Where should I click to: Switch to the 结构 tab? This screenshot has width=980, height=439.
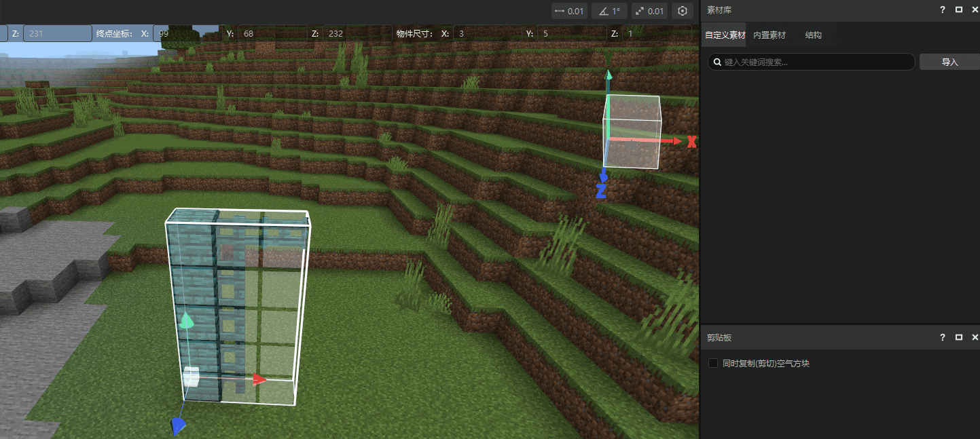[x=814, y=35]
